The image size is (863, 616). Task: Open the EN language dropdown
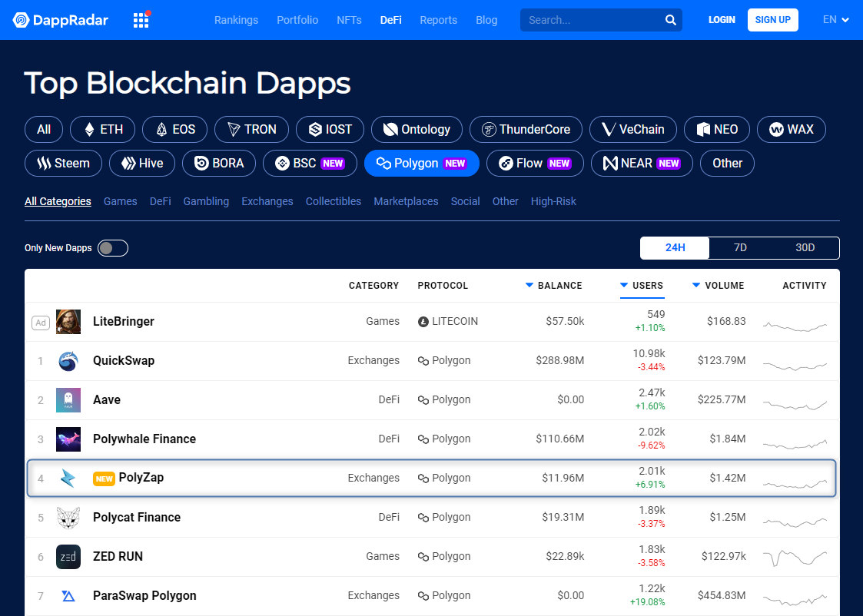click(835, 20)
